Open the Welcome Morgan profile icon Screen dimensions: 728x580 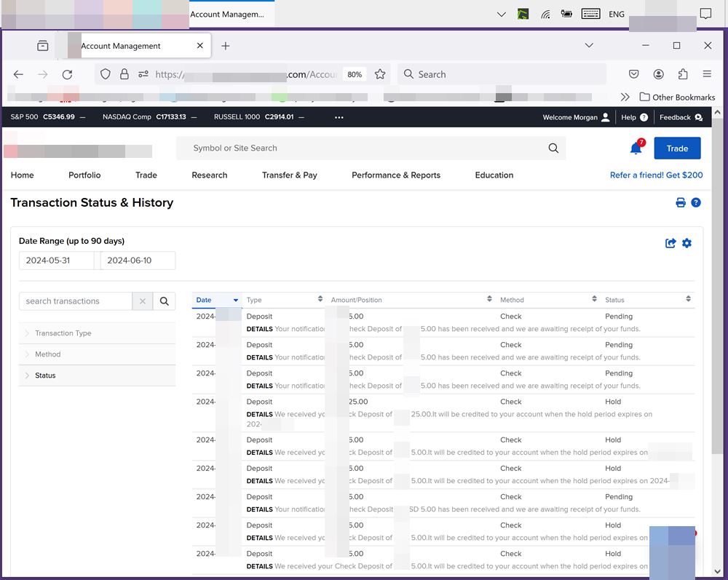tap(606, 117)
